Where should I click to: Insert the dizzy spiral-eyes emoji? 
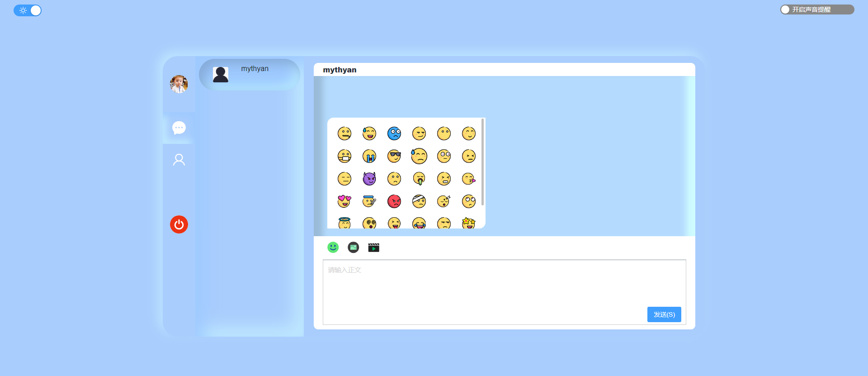pos(369,223)
